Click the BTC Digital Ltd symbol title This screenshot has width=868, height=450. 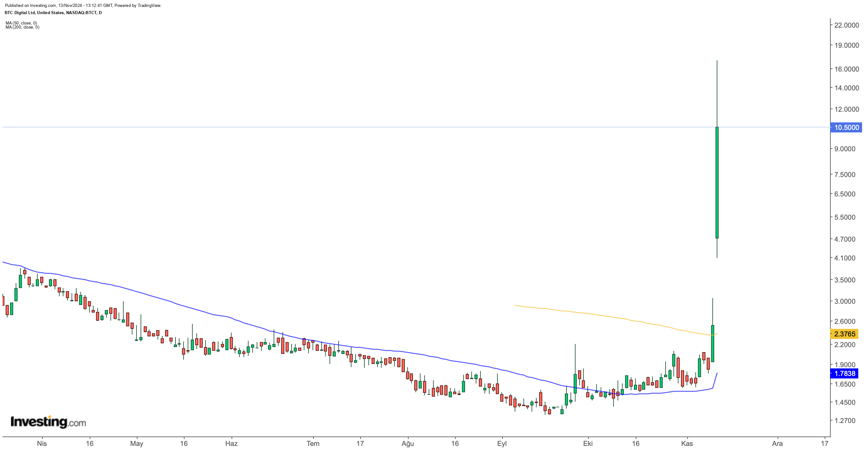[53, 13]
